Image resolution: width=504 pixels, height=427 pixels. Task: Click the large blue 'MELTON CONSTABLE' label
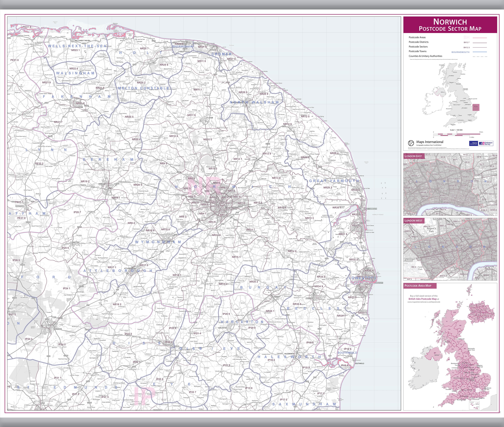tap(144, 88)
